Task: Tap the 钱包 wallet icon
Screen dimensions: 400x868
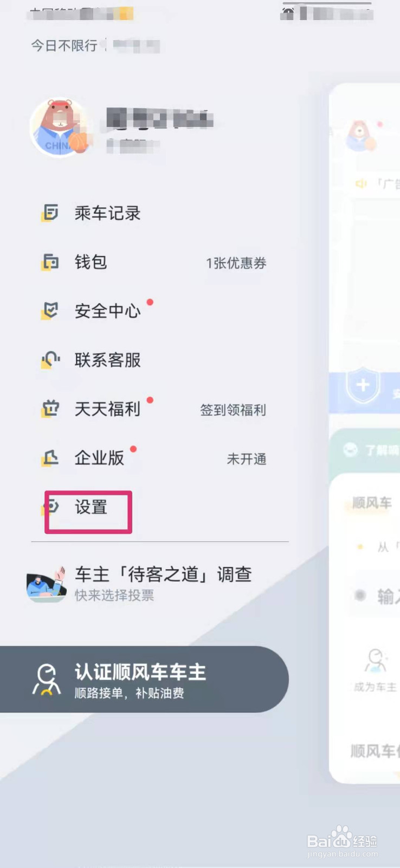Action: tap(50, 263)
